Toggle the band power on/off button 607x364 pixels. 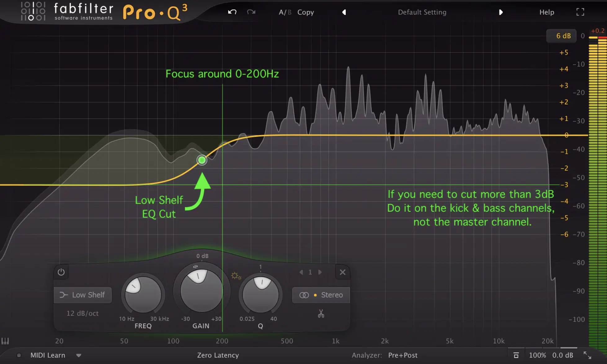pos(61,272)
